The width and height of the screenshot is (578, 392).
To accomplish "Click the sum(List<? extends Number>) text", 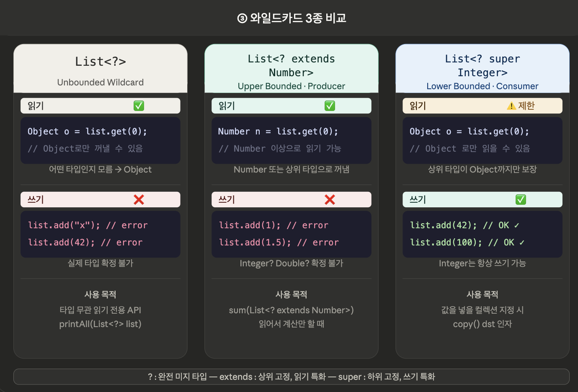I will tap(292, 310).
